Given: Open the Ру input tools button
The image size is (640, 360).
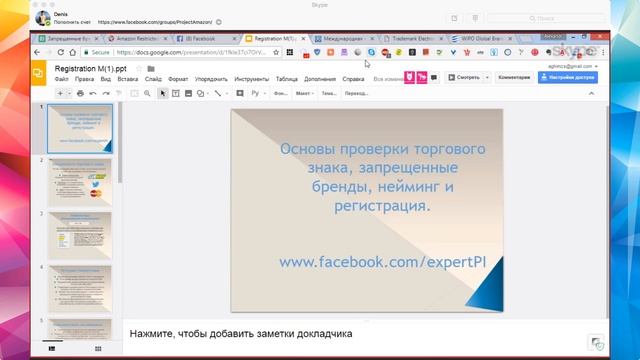Looking at the screenshot, I should 255,93.
